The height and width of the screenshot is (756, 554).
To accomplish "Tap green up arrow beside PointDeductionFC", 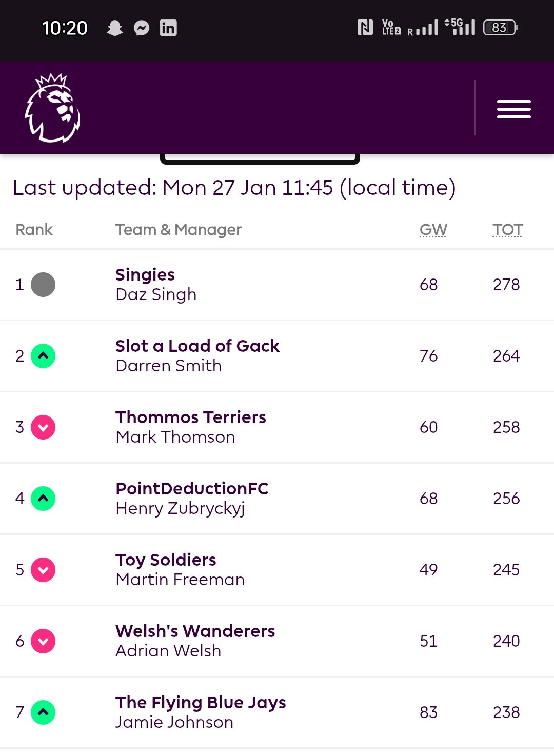I will pos(43,499).
